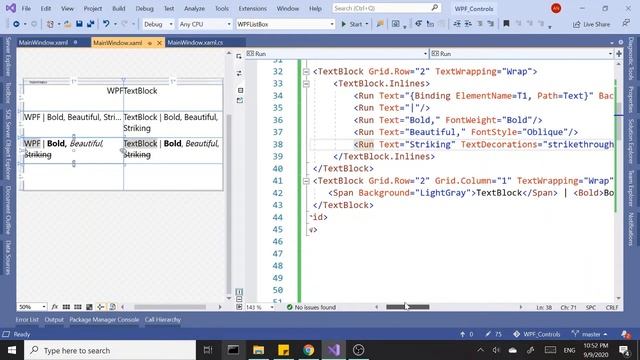Open the Analyze menu
This screenshot has width=640, height=360.
[194, 9]
